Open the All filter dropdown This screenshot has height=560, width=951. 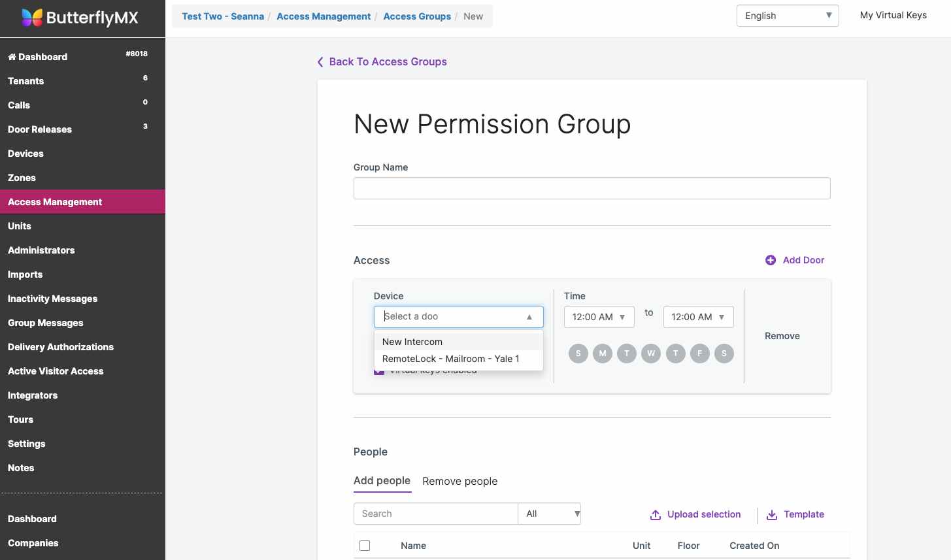(x=549, y=514)
